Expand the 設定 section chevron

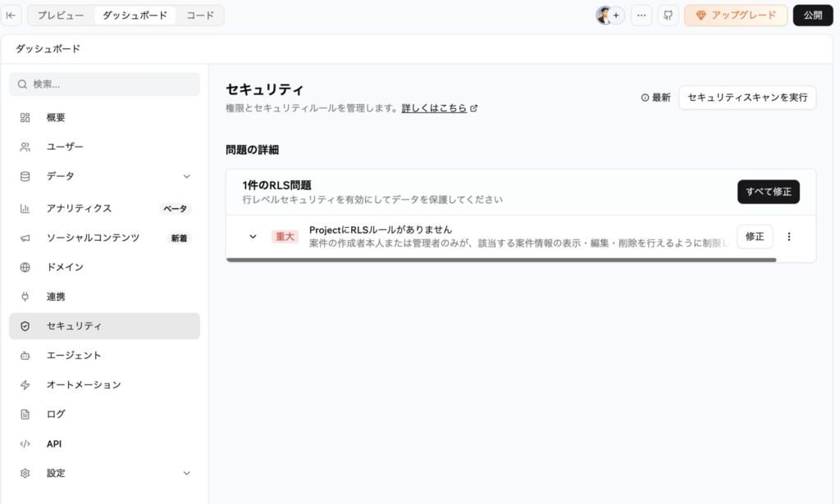click(x=186, y=473)
